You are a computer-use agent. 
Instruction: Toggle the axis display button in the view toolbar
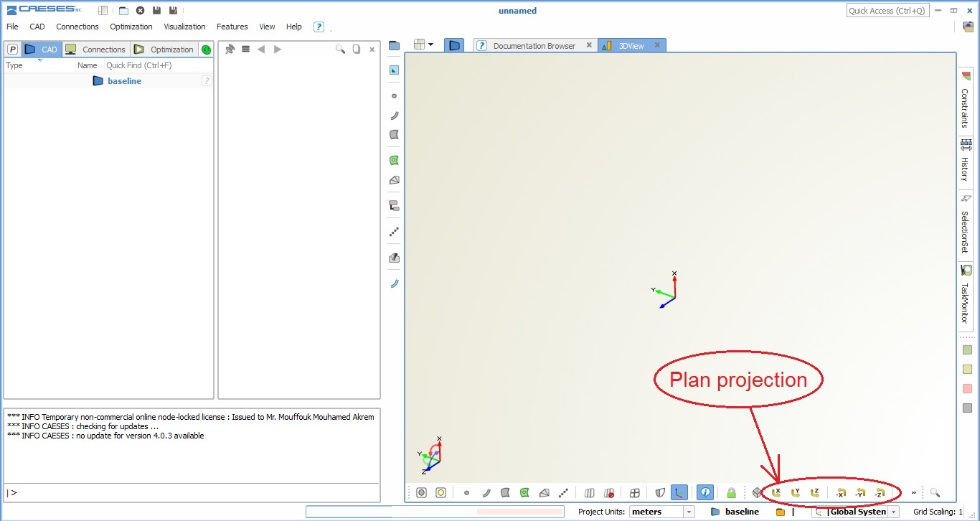click(x=679, y=493)
